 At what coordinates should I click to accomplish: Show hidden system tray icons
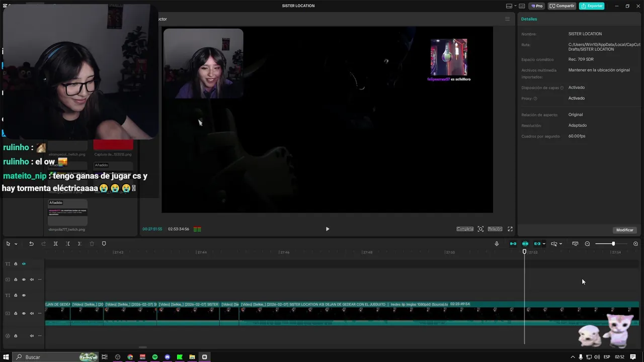573,357
